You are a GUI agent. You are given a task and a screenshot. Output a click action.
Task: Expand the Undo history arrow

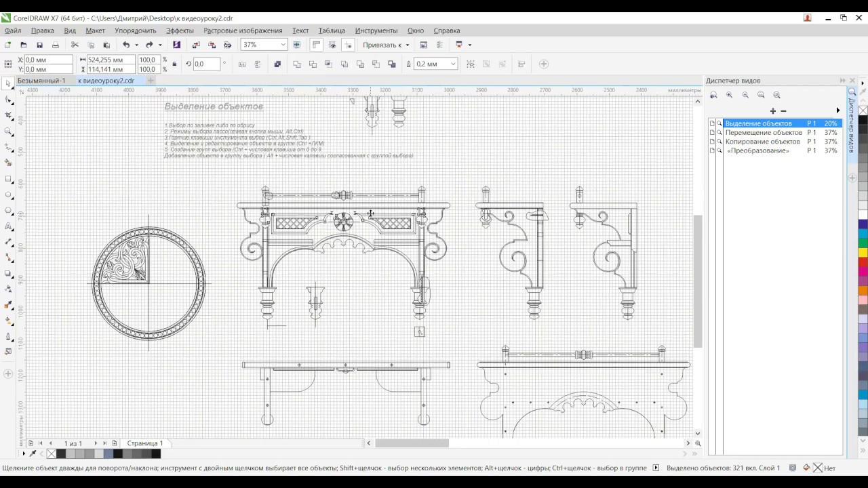click(x=136, y=45)
